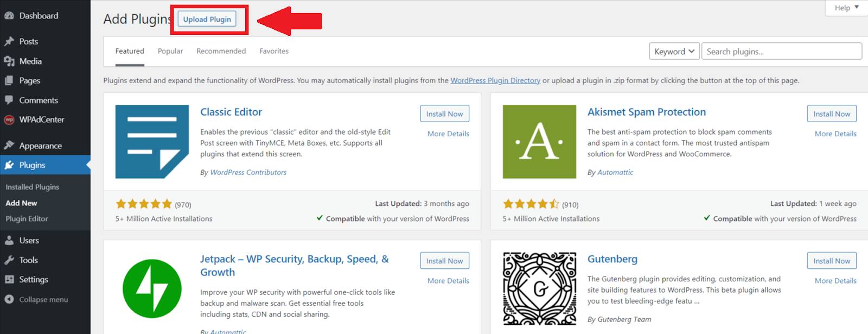Switch to the Recommended tab
The width and height of the screenshot is (868, 334).
(221, 51)
